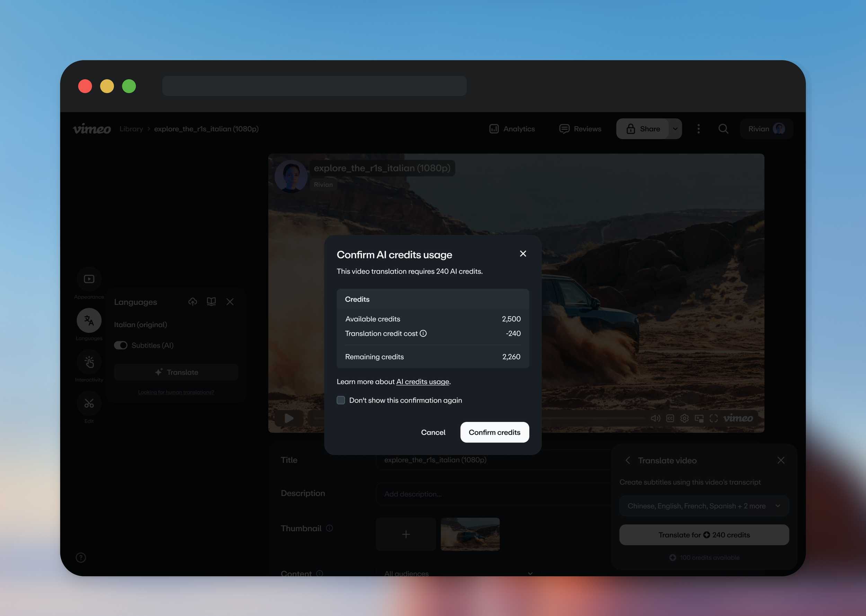This screenshot has width=866, height=616.
Task: Open the Interactivity sidebar panel
Action: click(89, 362)
